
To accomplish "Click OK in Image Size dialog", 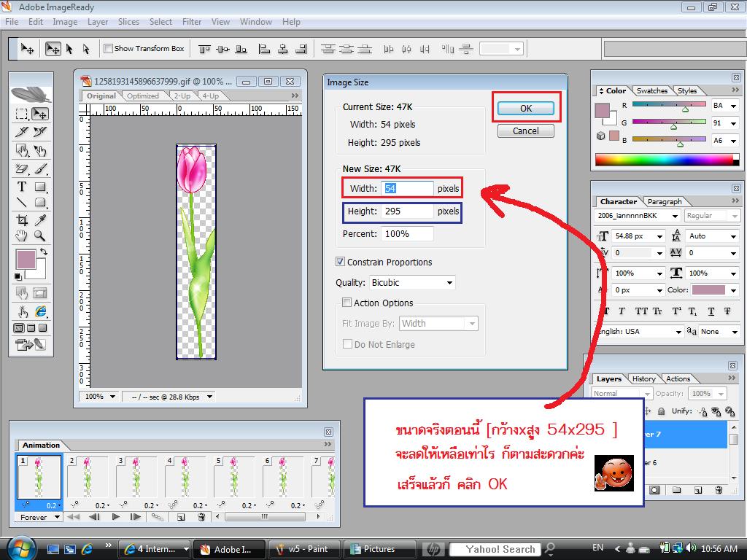I will (526, 108).
